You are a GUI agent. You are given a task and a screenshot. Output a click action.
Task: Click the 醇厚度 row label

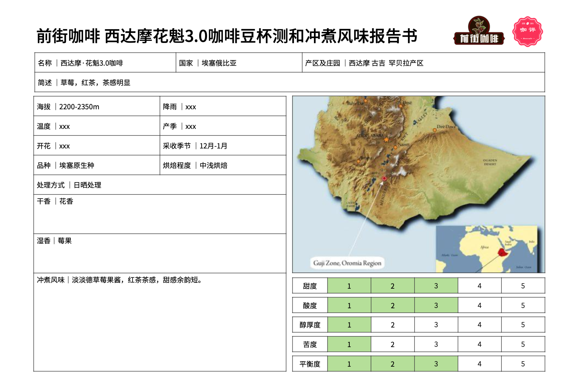point(310,325)
